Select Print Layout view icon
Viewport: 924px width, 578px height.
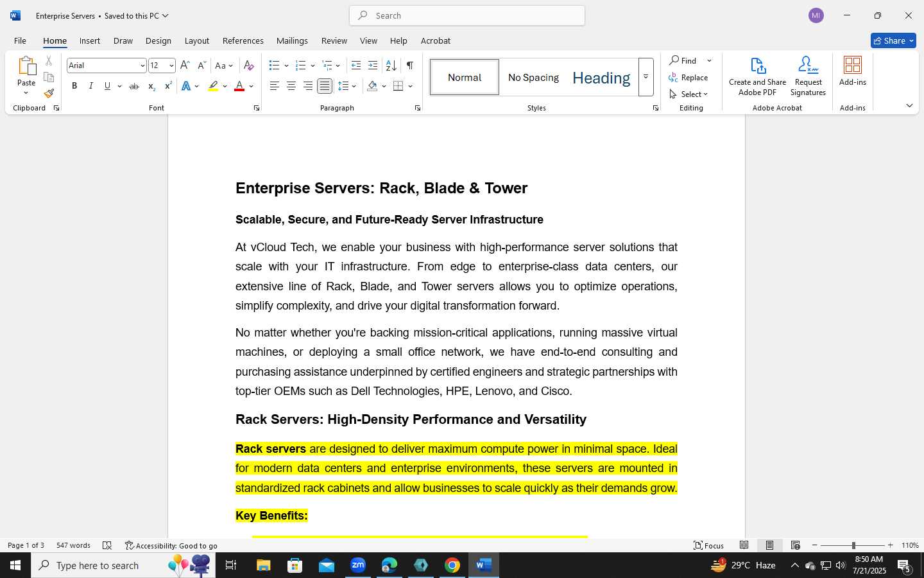(x=769, y=545)
